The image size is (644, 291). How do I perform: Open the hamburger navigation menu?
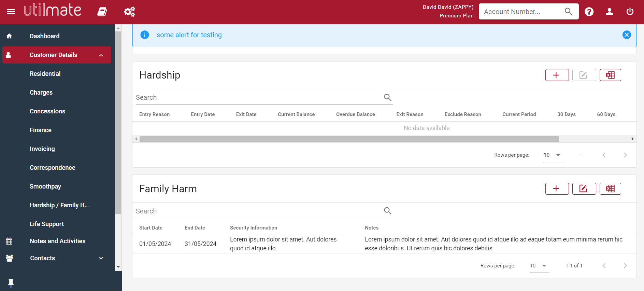(11, 12)
